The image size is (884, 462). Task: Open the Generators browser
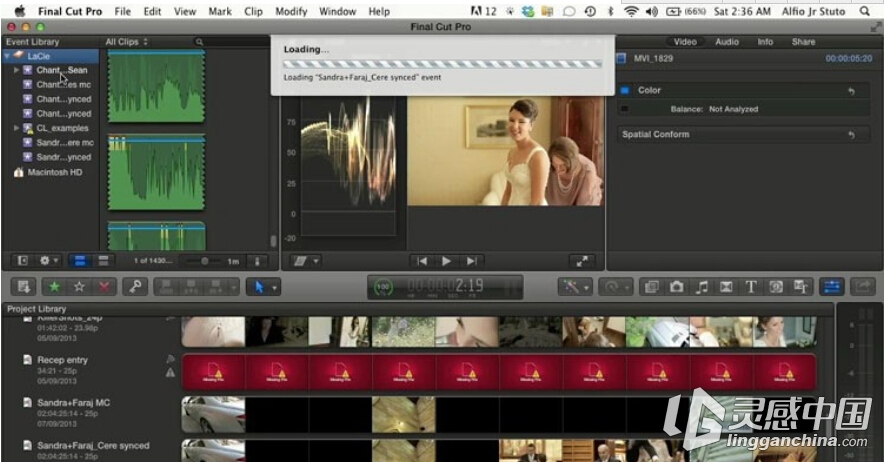coord(776,287)
